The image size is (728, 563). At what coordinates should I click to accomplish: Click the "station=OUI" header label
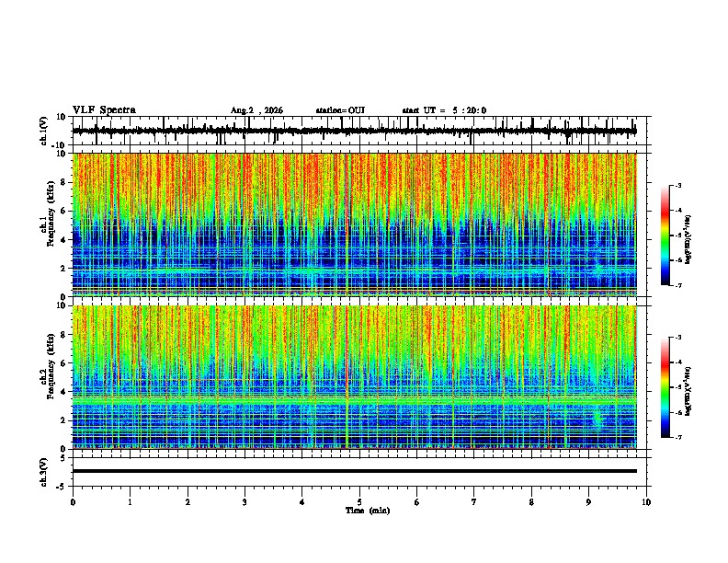pyautogui.click(x=340, y=110)
